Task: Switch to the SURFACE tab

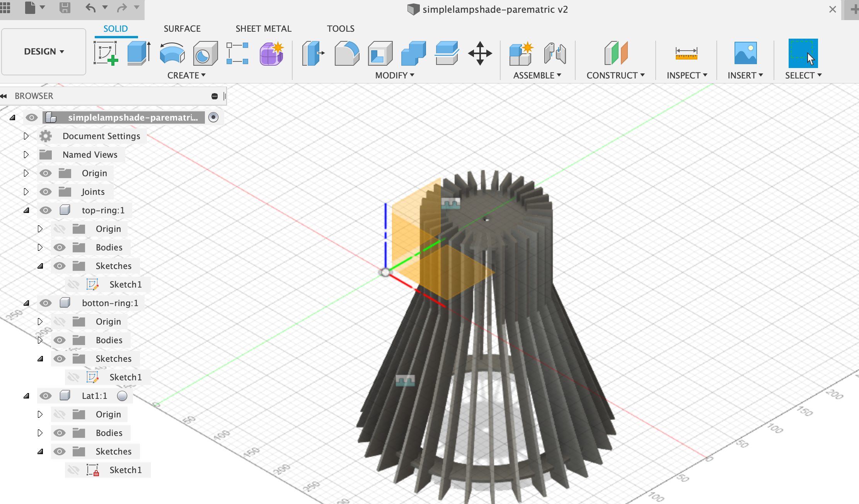Action: [x=182, y=29]
